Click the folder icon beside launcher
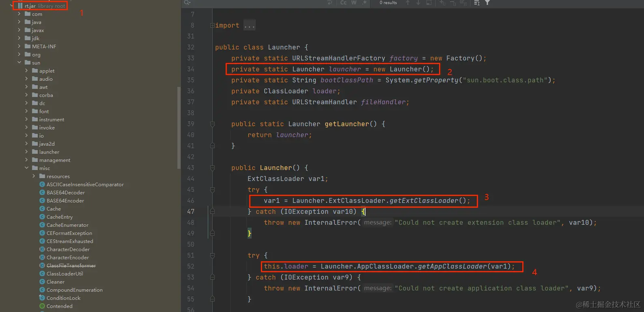The width and height of the screenshot is (644, 312). [35, 152]
